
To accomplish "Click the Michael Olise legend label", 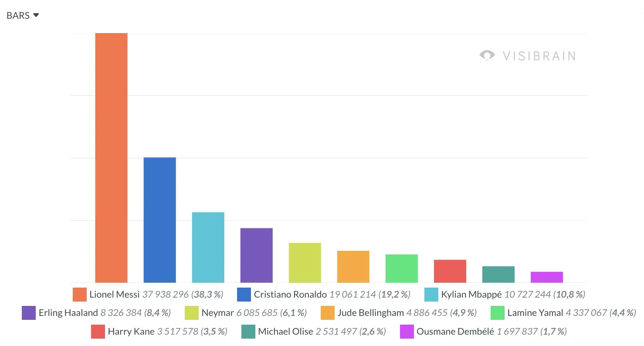I will (285, 331).
